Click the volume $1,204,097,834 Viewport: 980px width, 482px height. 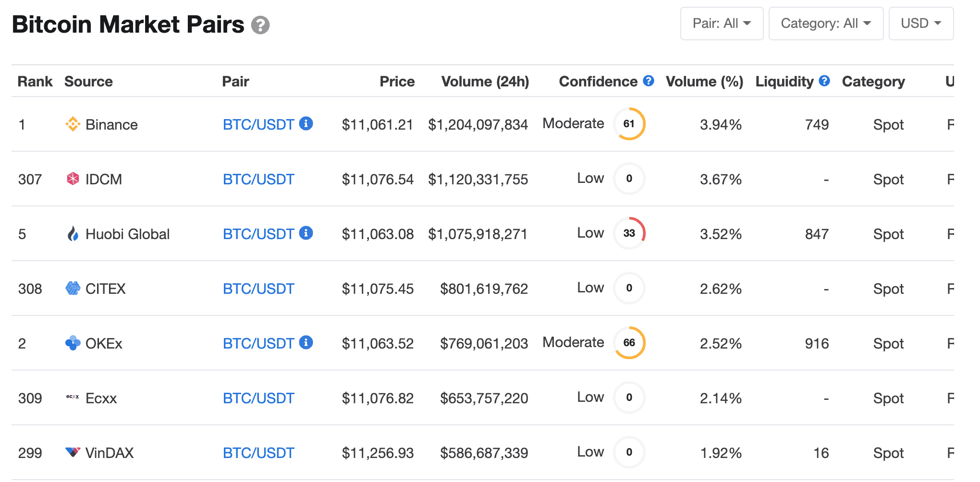click(478, 125)
